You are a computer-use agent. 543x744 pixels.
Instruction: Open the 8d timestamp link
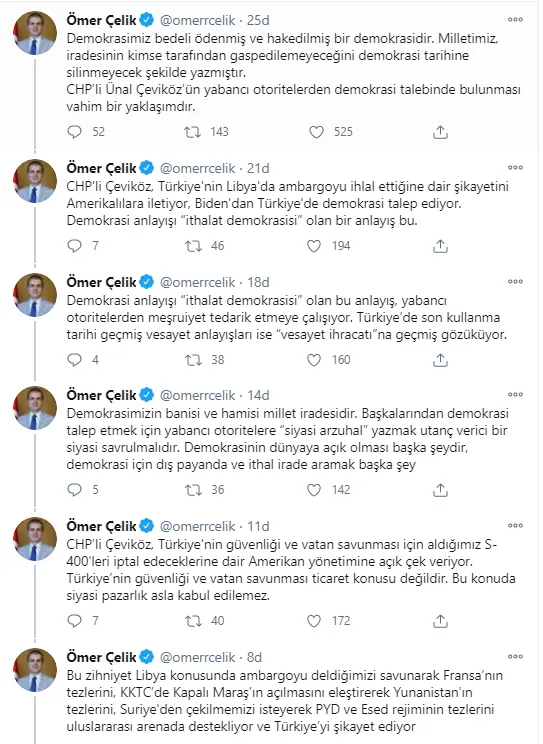(x=254, y=657)
